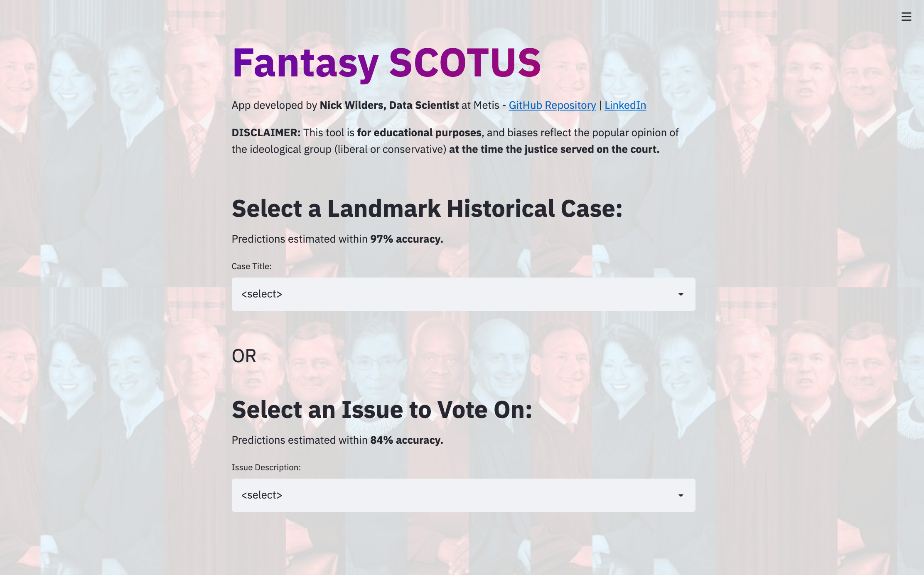924x575 pixels.
Task: Click the 'Select a Landmark Historical Case:' heading
Action: coord(427,209)
